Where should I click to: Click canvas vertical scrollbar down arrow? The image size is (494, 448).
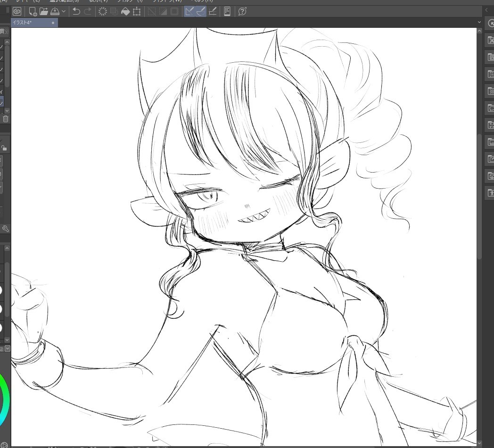[x=479, y=444]
